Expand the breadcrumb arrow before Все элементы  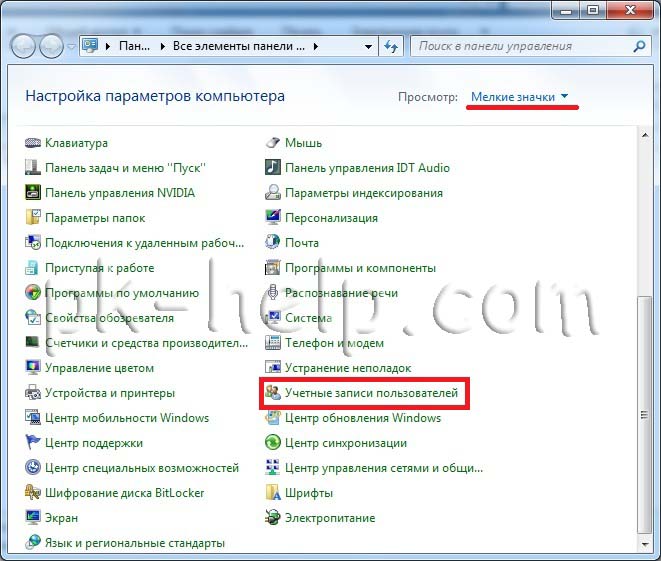tap(163, 46)
